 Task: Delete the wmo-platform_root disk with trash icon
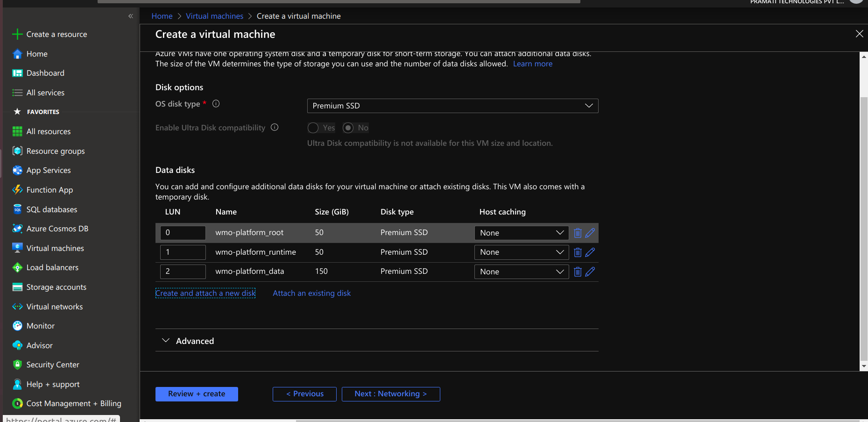click(578, 233)
